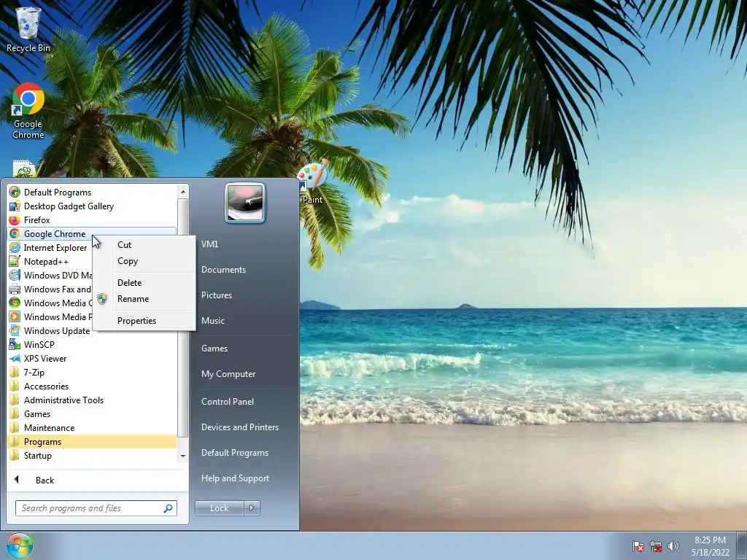
Task: Expand the Games folder in programs list
Action: (x=93, y=414)
